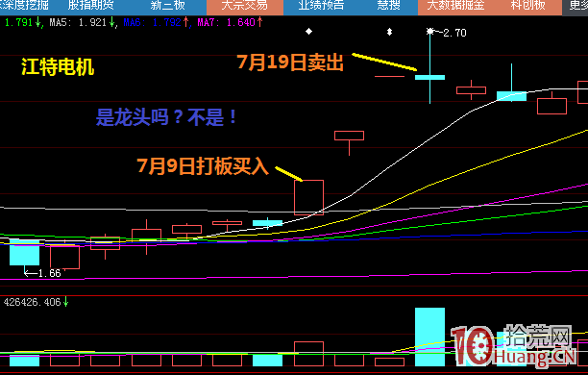Click the 426426.406 volume value
588x375 pixels.
tap(32, 302)
